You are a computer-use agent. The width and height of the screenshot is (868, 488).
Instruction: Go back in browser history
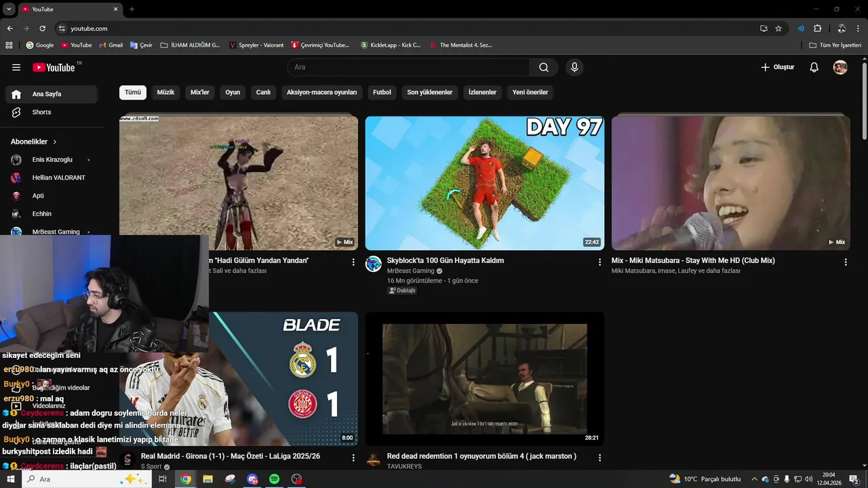pyautogui.click(x=9, y=28)
